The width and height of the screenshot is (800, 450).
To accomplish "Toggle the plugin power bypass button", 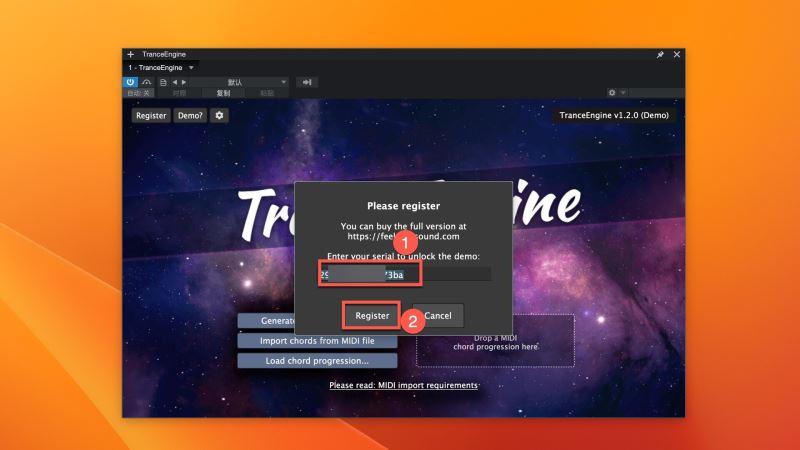I will [x=131, y=82].
